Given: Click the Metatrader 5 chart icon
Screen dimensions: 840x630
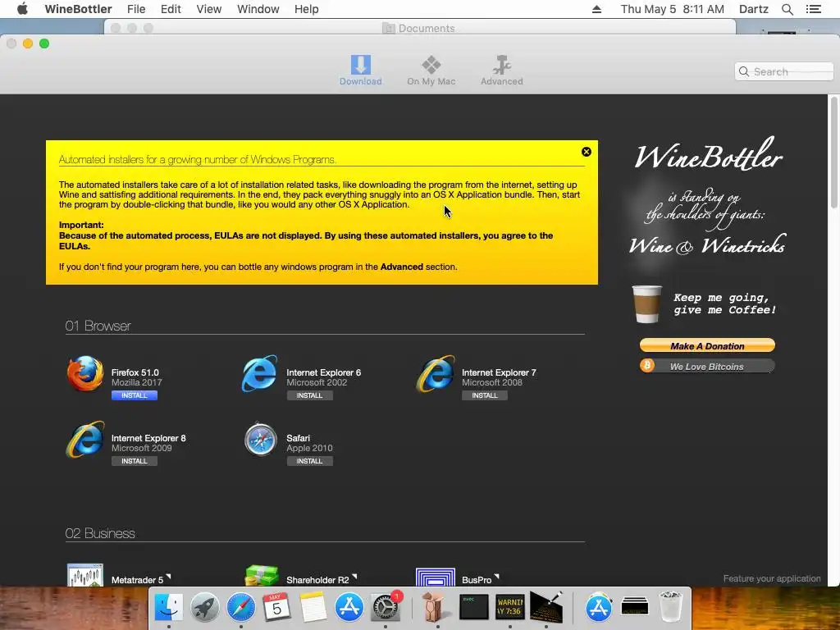Looking at the screenshot, I should pos(85,575).
